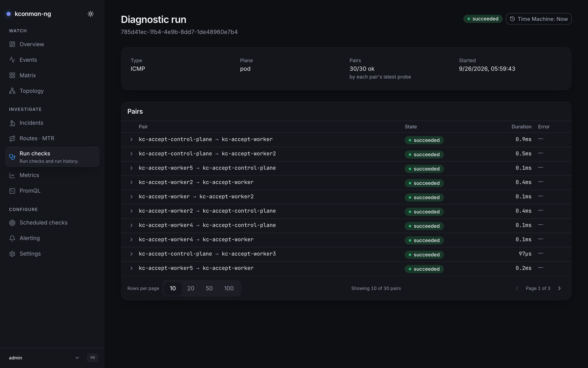Click the Topology network icon
This screenshot has width=588, height=368.
[x=12, y=91]
